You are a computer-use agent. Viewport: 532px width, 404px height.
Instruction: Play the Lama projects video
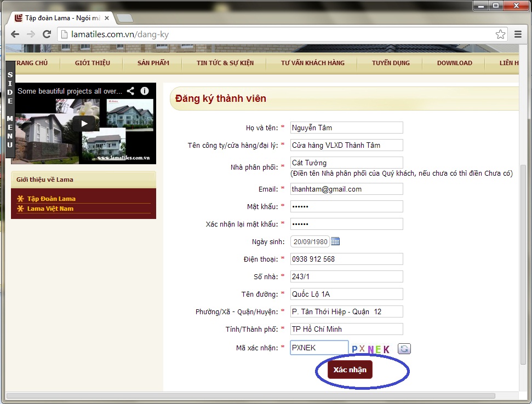[x=84, y=124]
